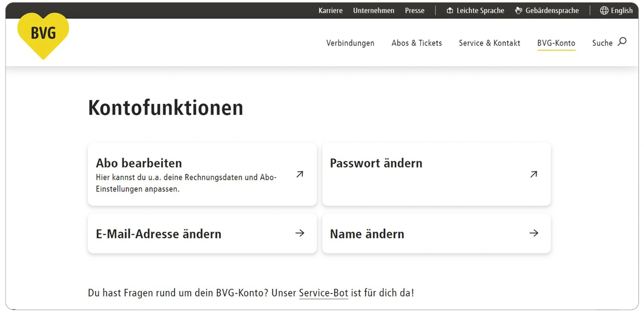The image size is (644, 312).
Task: Open the Presse link in top bar
Action: (x=414, y=11)
